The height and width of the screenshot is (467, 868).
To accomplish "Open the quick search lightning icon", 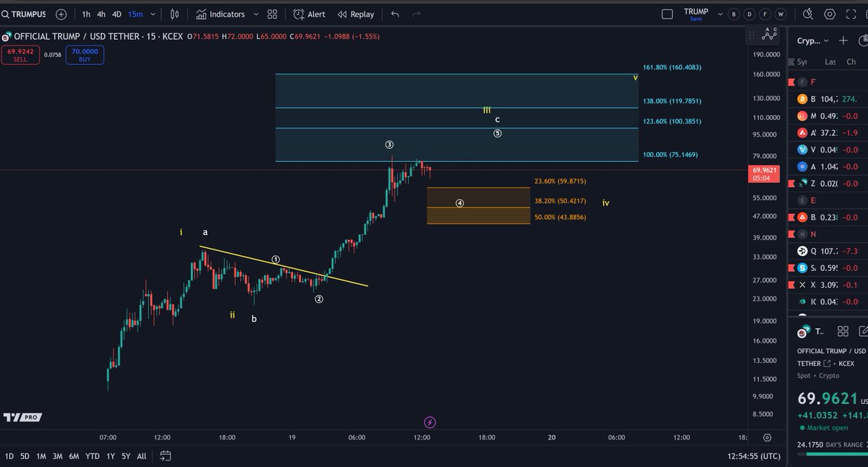I will (x=808, y=14).
